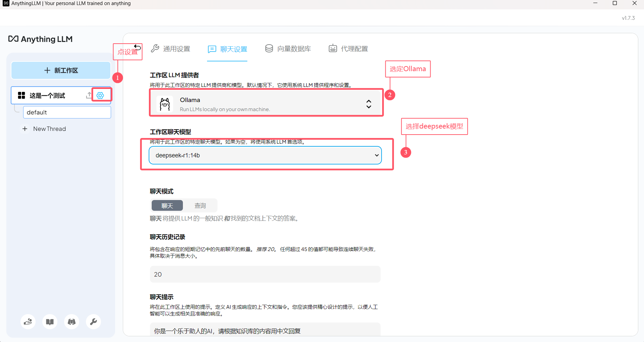
Task: Click the up-down chevrons on Ollama selector
Action: tap(369, 104)
